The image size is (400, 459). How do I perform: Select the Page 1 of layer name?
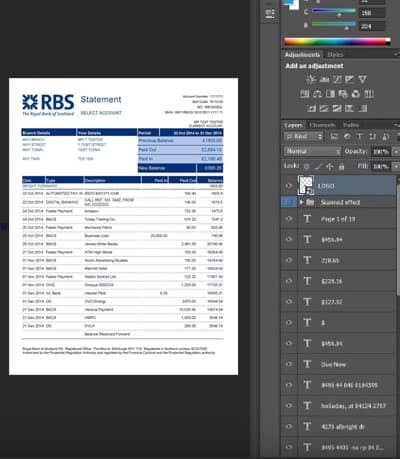338,219
